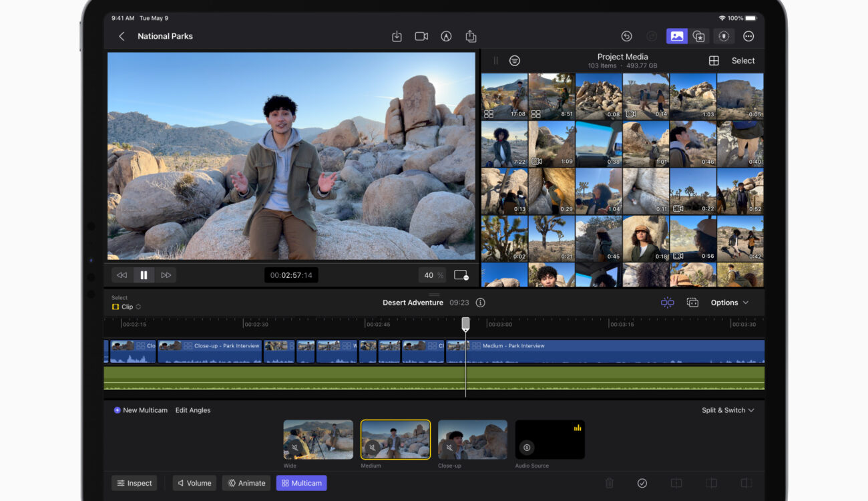Show the effects and titles browser
The width and height of the screenshot is (868, 501).
click(699, 37)
